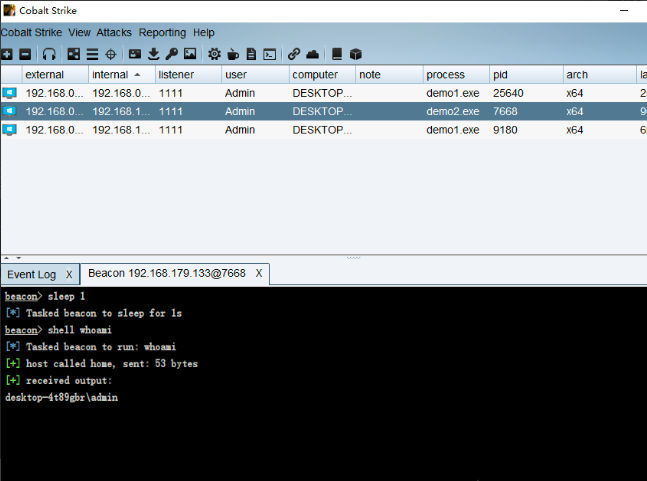Viewport: 647px width, 481px height.
Task: Sort sessions by the user column header
Action: [255, 75]
